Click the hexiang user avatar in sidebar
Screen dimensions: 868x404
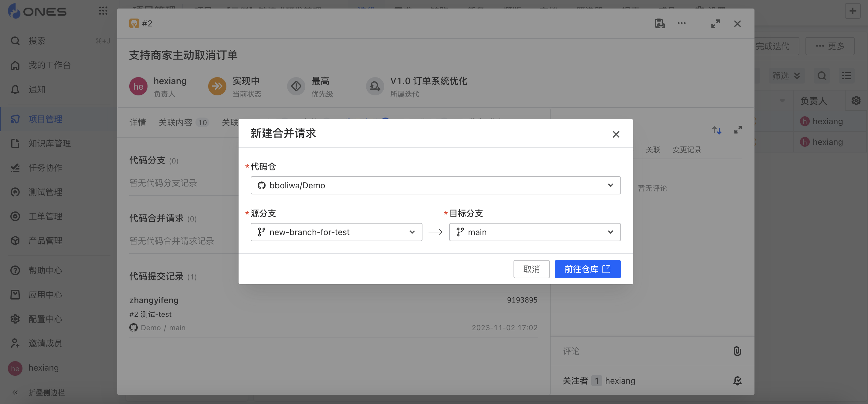(x=15, y=368)
